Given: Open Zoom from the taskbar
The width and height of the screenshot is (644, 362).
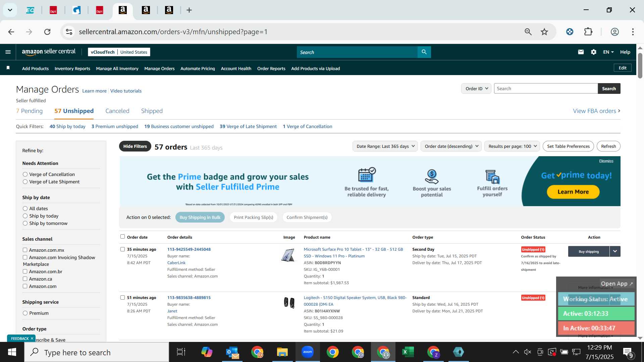Looking at the screenshot, I should pos(308,352).
